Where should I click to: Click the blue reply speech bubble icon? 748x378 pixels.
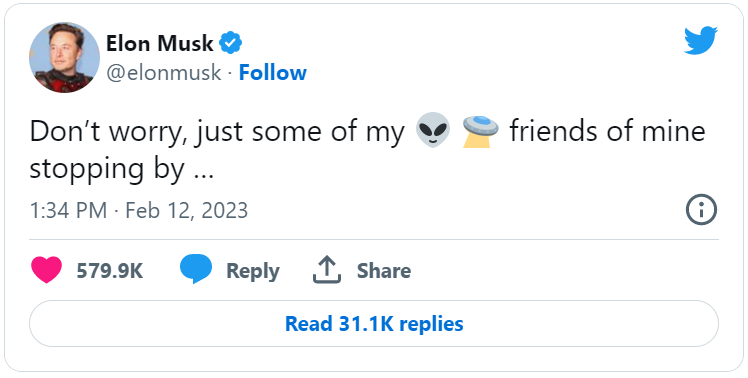click(x=196, y=269)
